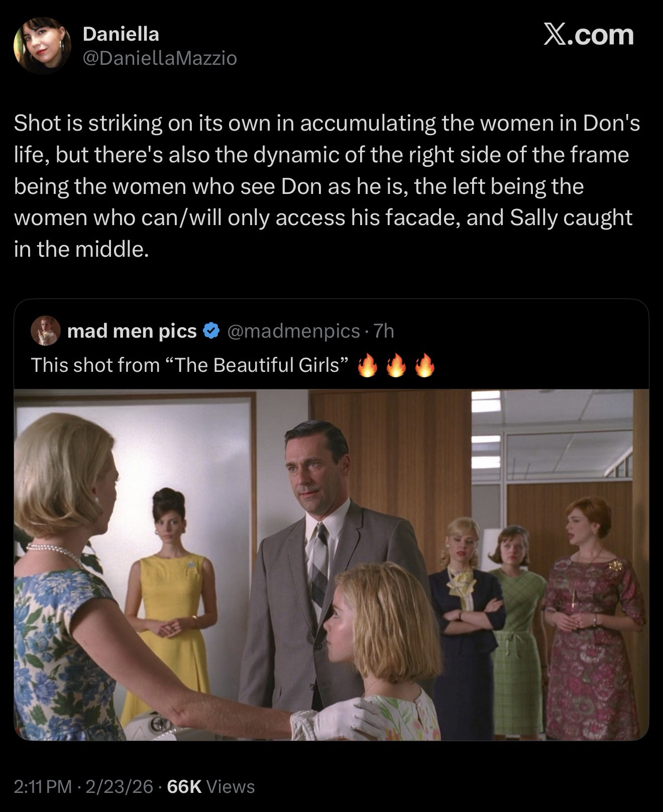Click the middle fire emoji

point(395,366)
